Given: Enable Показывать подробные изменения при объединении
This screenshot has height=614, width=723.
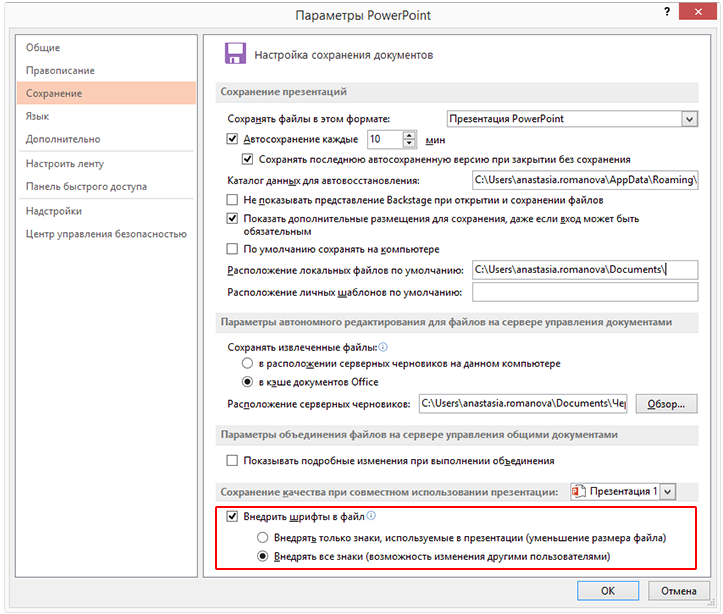Looking at the screenshot, I should tap(232, 460).
